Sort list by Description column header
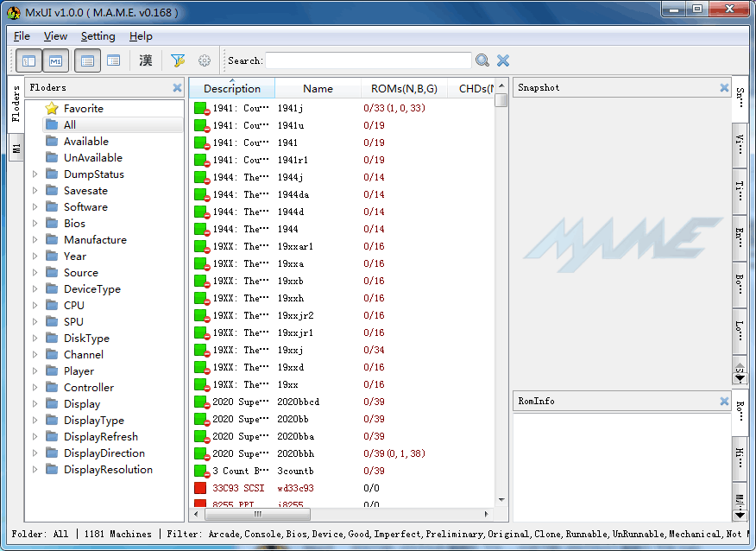The image size is (756, 551). [231, 89]
